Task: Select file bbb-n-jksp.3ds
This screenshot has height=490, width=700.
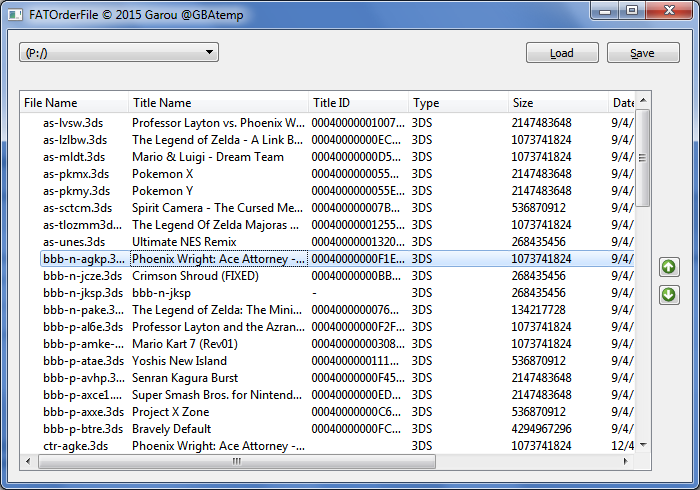Action: pos(83,293)
